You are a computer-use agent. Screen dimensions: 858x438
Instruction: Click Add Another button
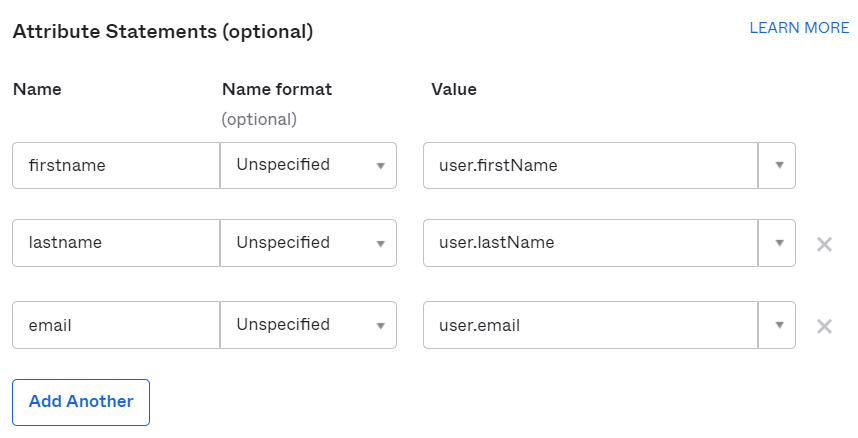point(81,402)
